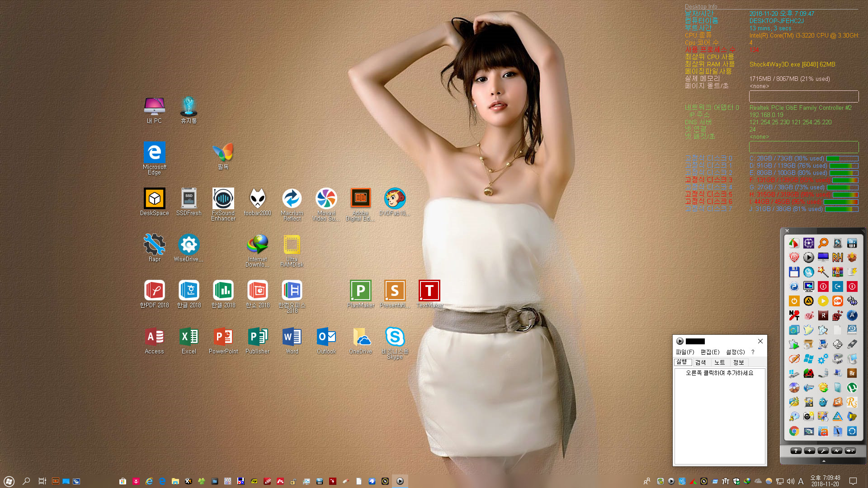Click WinRAR icon in launcher panel

tap(837, 272)
